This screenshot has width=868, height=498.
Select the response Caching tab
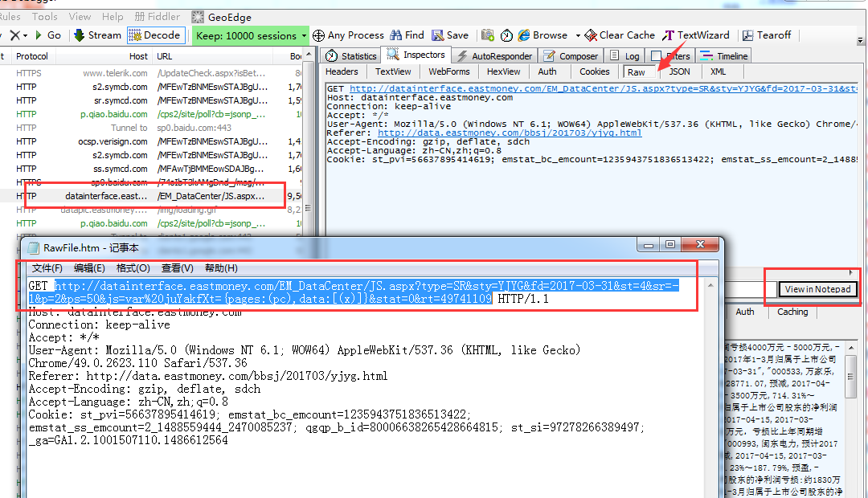pos(792,312)
